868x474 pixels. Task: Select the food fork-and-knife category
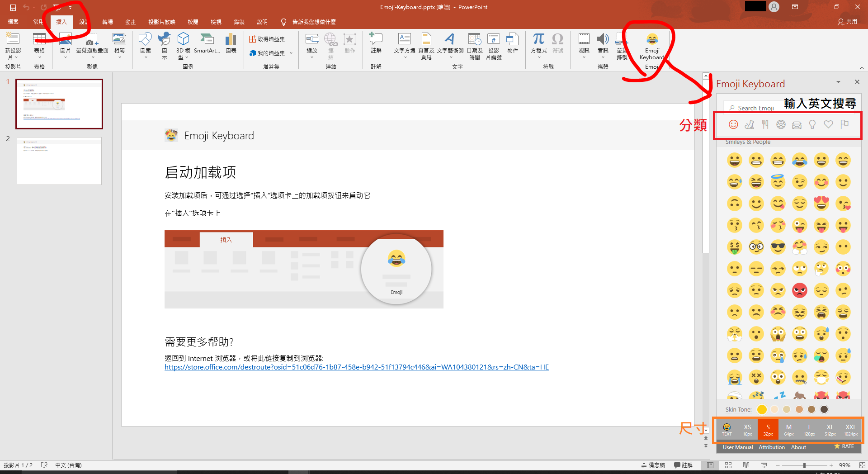click(765, 124)
